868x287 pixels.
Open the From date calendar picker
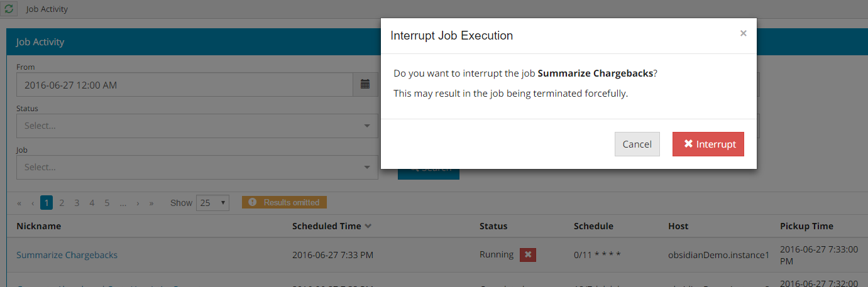coord(365,85)
